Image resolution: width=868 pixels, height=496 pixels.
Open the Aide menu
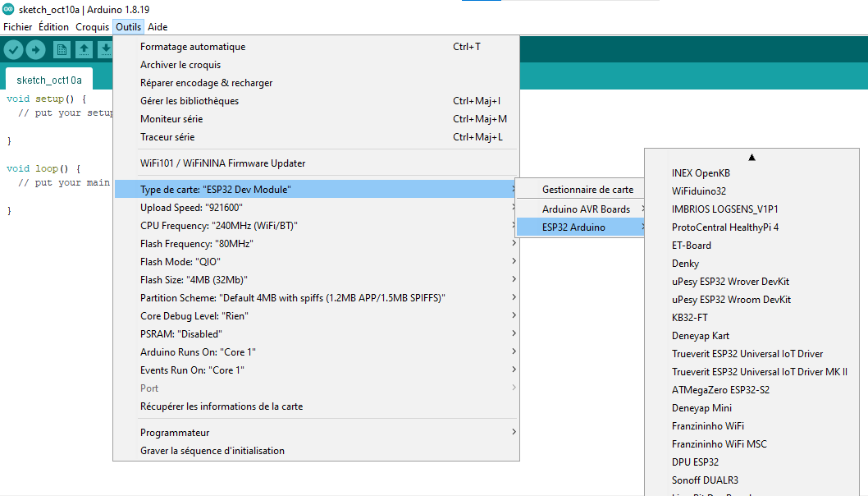click(x=158, y=26)
